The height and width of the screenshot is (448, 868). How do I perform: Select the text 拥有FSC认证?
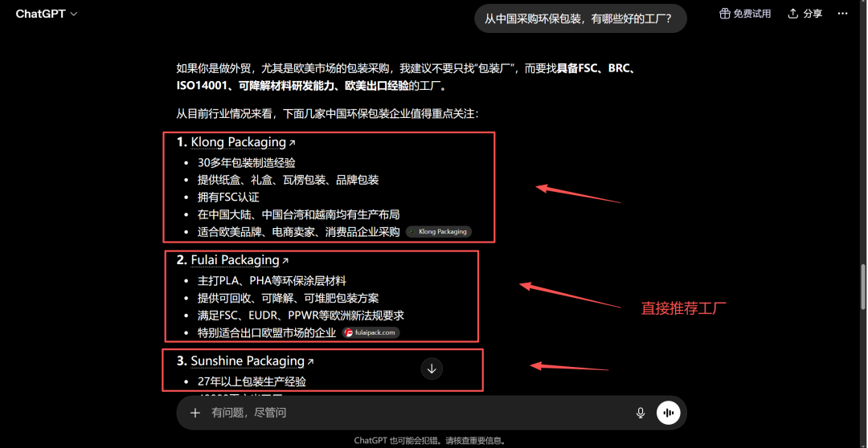[228, 197]
